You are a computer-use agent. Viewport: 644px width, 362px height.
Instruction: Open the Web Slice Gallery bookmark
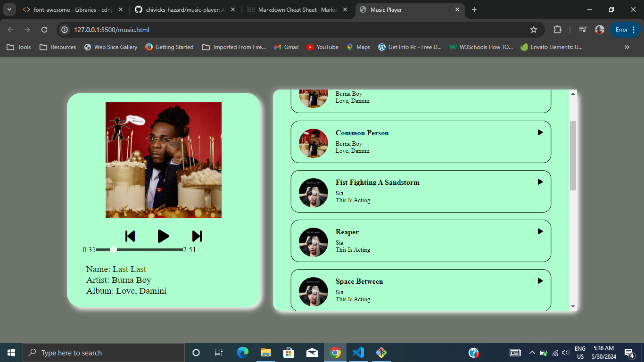click(x=111, y=47)
